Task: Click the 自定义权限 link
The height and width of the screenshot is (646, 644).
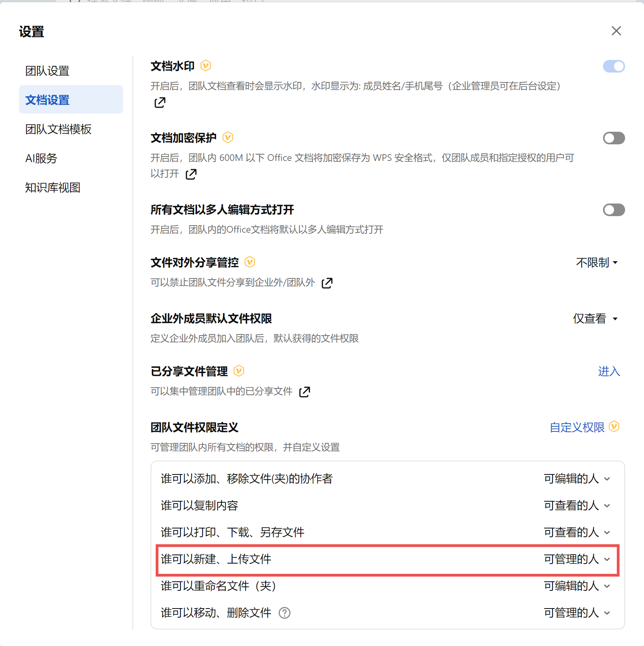Action: coord(577,428)
